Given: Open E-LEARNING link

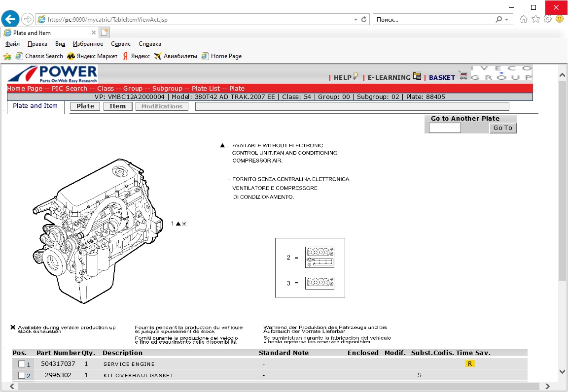Looking at the screenshot, I should (389, 77).
